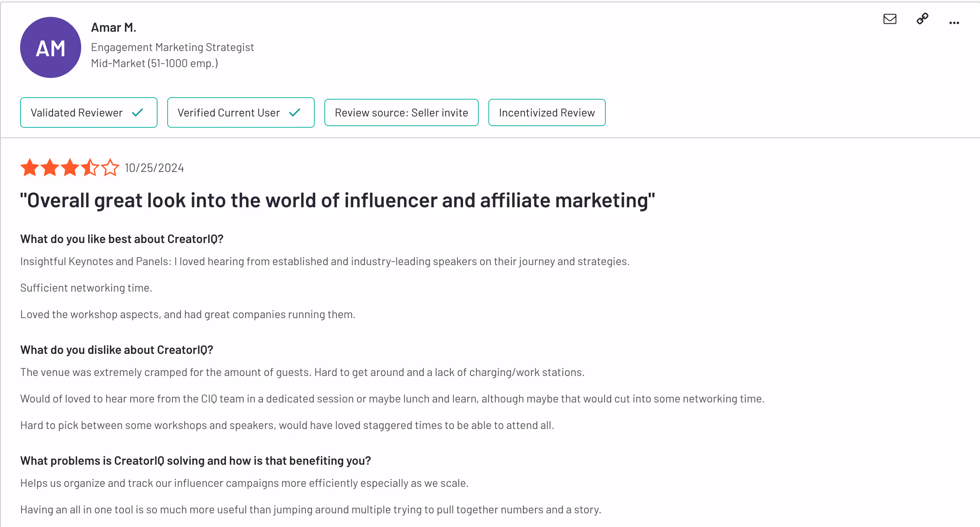Click the Validated Reviewer badge
Image resolution: width=980 pixels, height=527 pixels.
[x=89, y=112]
